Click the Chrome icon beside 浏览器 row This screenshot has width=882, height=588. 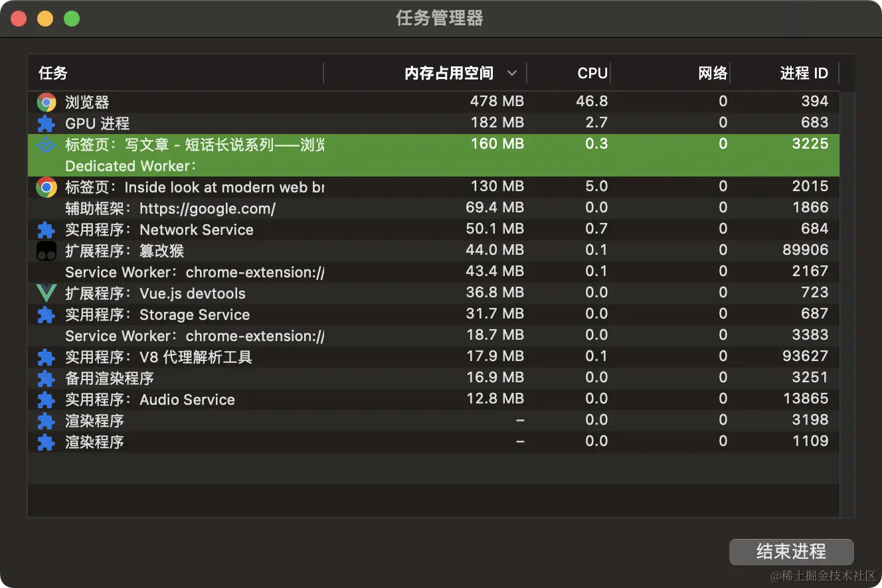pos(46,102)
